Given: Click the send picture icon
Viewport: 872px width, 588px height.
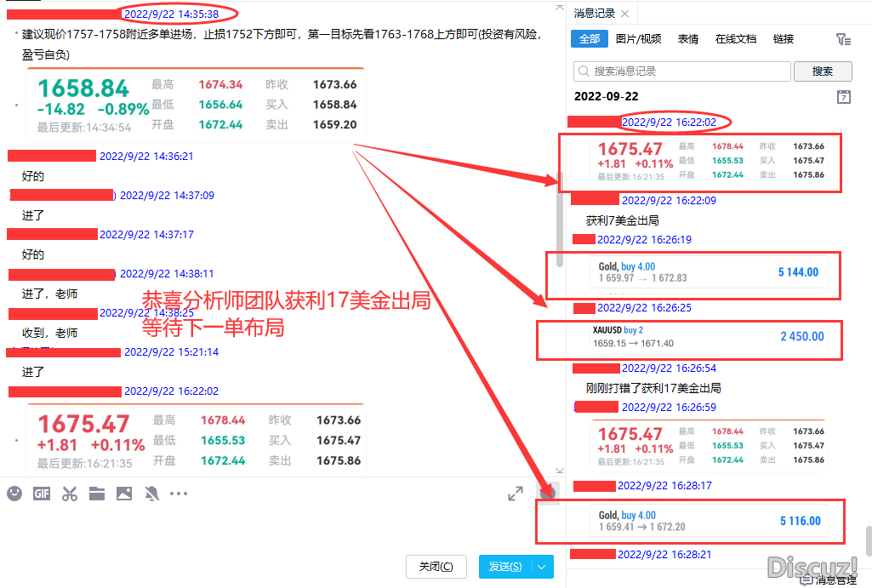Looking at the screenshot, I should [124, 494].
